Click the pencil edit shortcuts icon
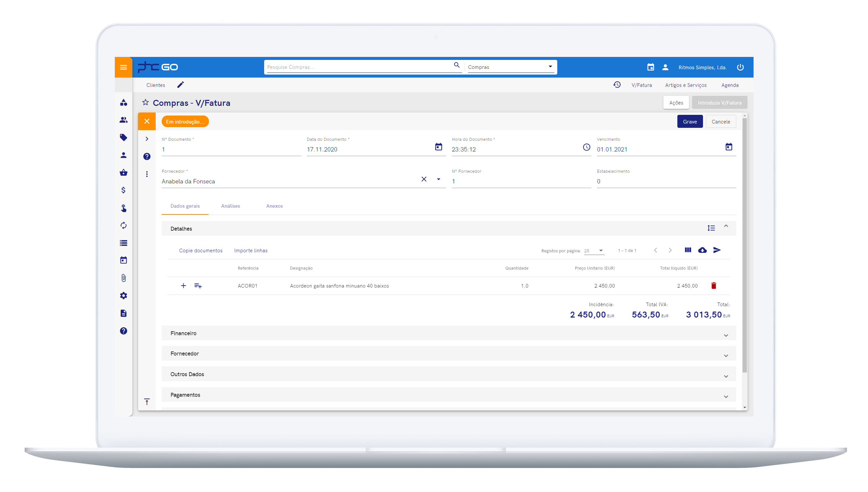Image resolution: width=868 pixels, height=492 pixels. point(180,85)
